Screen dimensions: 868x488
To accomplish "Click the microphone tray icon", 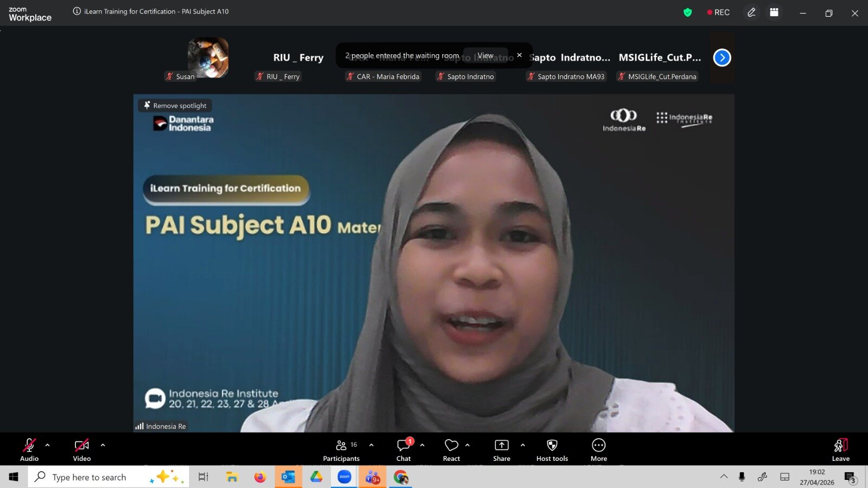I will [x=742, y=477].
